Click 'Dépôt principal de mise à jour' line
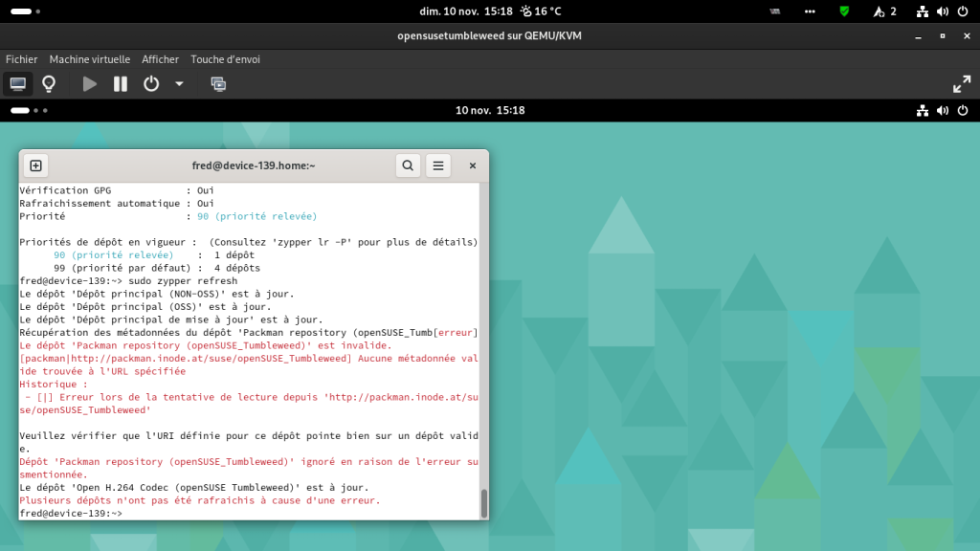Screen dimensions: 980x551 pyautogui.click(x=170, y=320)
